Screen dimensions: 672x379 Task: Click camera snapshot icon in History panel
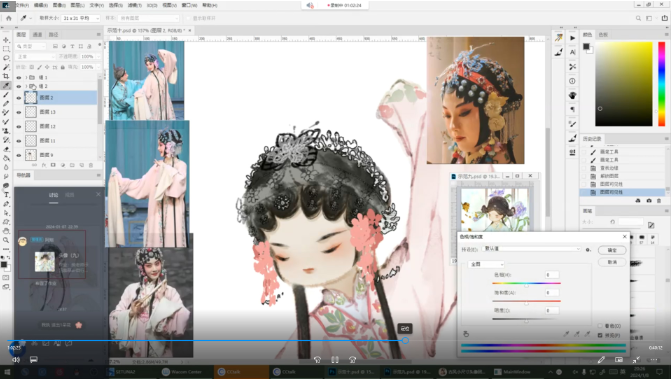click(x=649, y=201)
